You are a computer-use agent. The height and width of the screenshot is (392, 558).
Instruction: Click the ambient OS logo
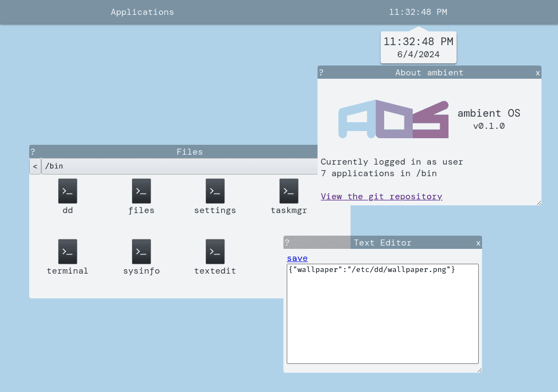point(393,119)
